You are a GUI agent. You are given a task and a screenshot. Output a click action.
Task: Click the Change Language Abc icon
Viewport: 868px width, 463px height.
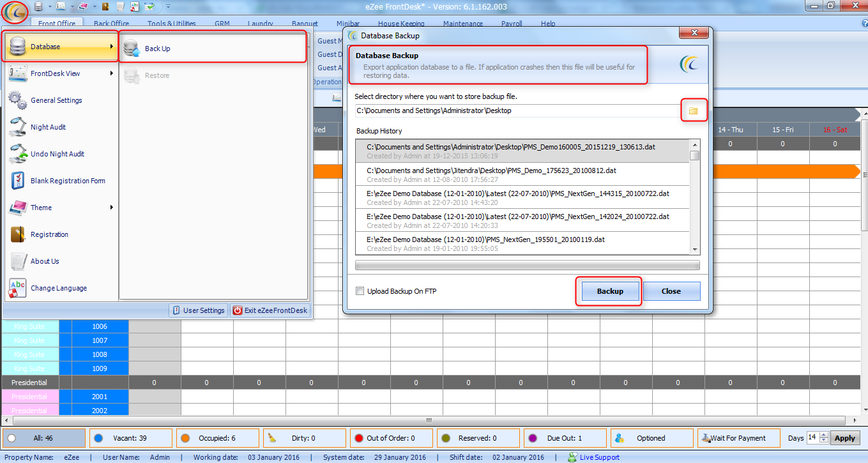click(18, 288)
